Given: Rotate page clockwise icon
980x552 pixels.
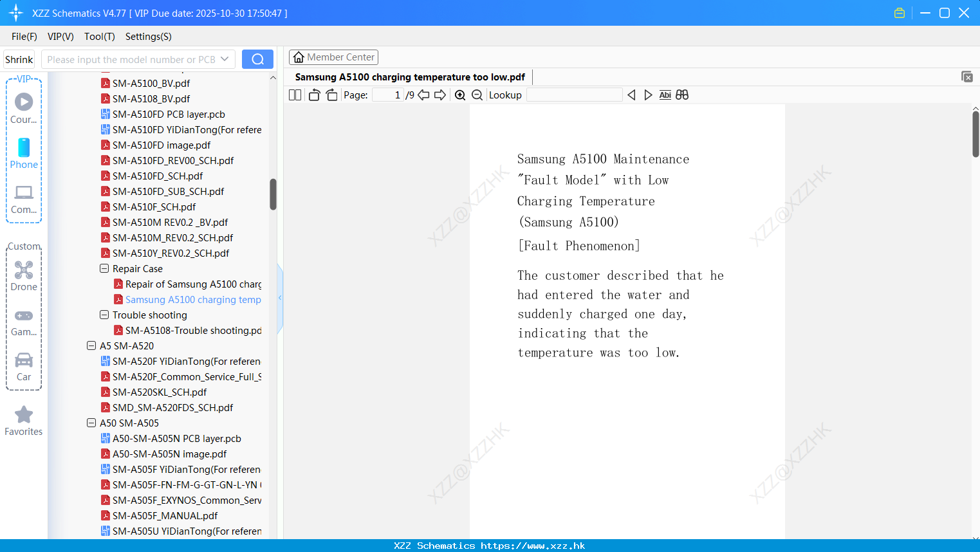Looking at the screenshot, I should pyautogui.click(x=331, y=95).
